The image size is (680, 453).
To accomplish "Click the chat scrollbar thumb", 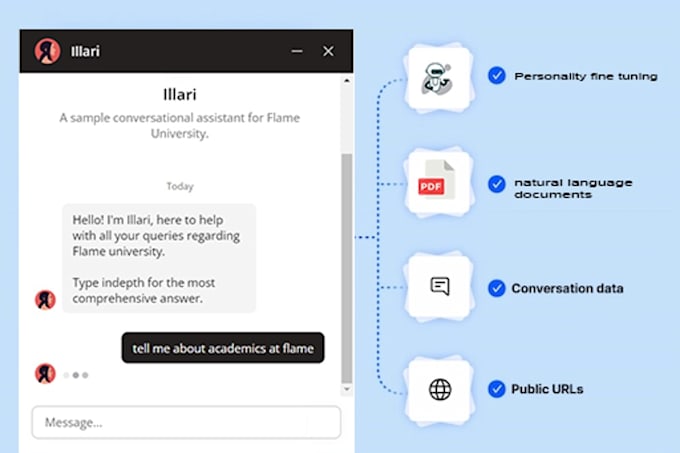I will coord(347,268).
